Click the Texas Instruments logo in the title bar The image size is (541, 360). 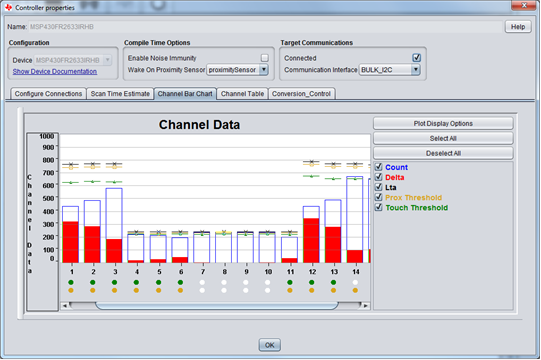point(8,7)
